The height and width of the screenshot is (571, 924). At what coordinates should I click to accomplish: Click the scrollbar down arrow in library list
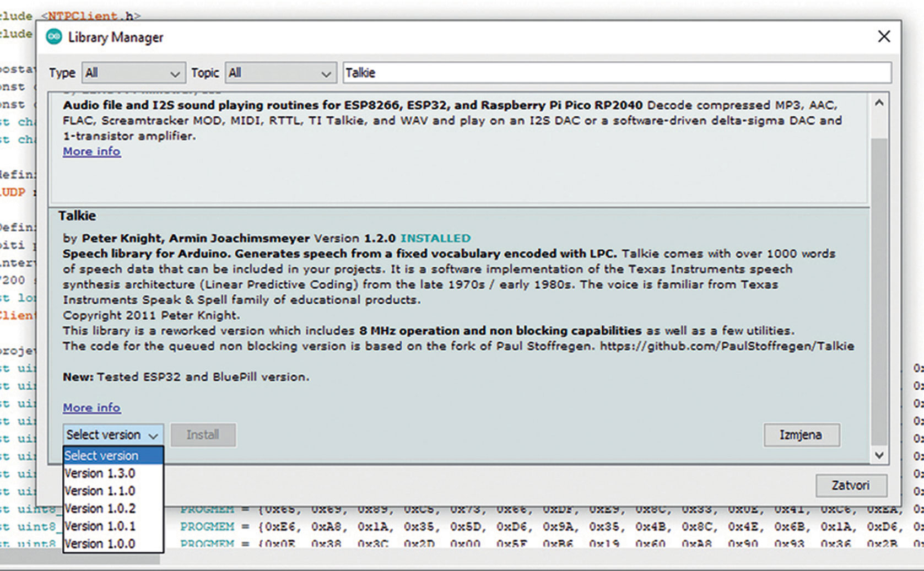(879, 455)
